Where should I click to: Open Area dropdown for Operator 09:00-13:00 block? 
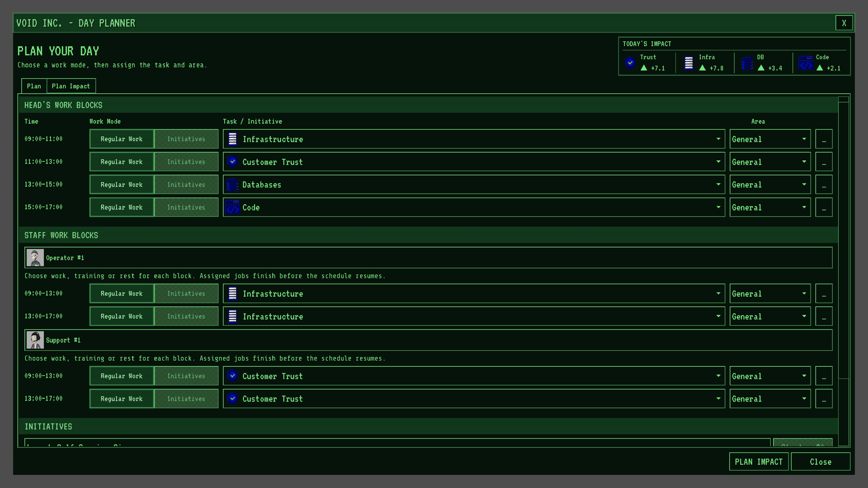[x=770, y=293]
